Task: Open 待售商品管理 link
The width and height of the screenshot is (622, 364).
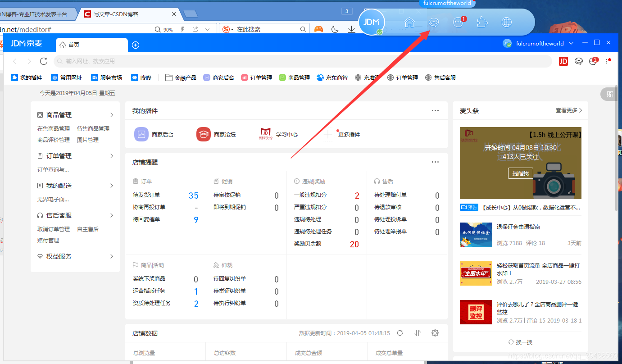Action: coord(93,129)
